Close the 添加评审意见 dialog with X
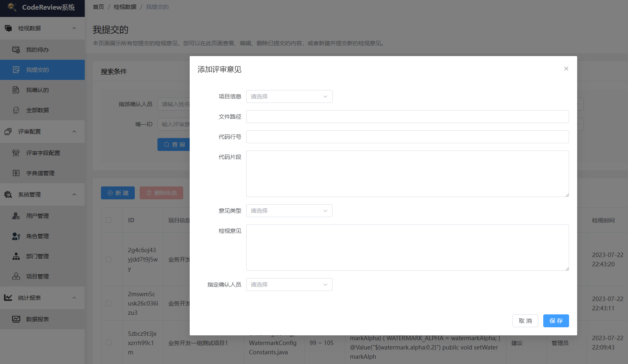Viewport: 628px width, 364px height. [x=566, y=69]
